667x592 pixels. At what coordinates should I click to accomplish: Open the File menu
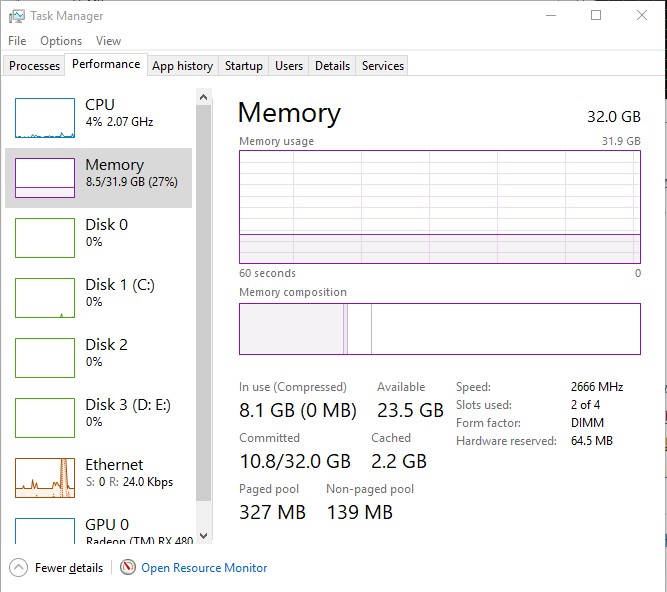click(17, 41)
